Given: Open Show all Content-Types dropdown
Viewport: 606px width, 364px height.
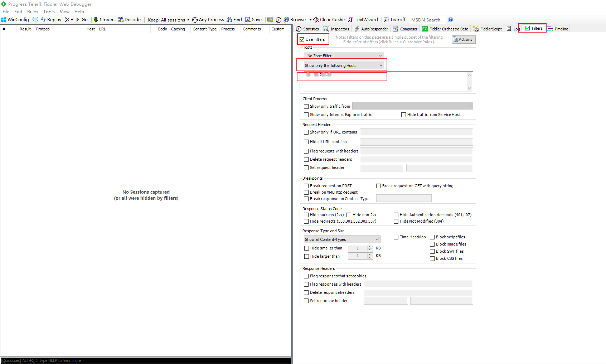Looking at the screenshot, I should (342, 239).
